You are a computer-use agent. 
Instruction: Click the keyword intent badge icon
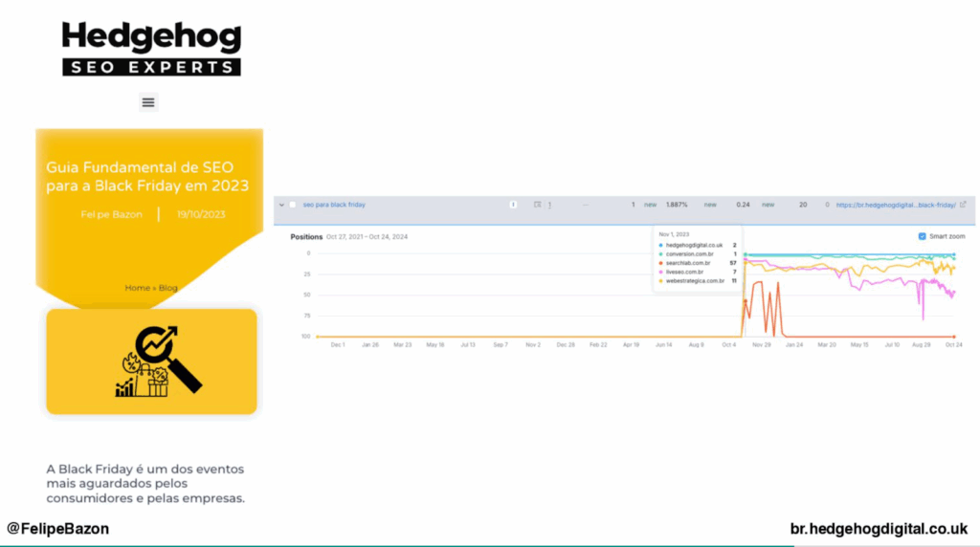coord(513,205)
